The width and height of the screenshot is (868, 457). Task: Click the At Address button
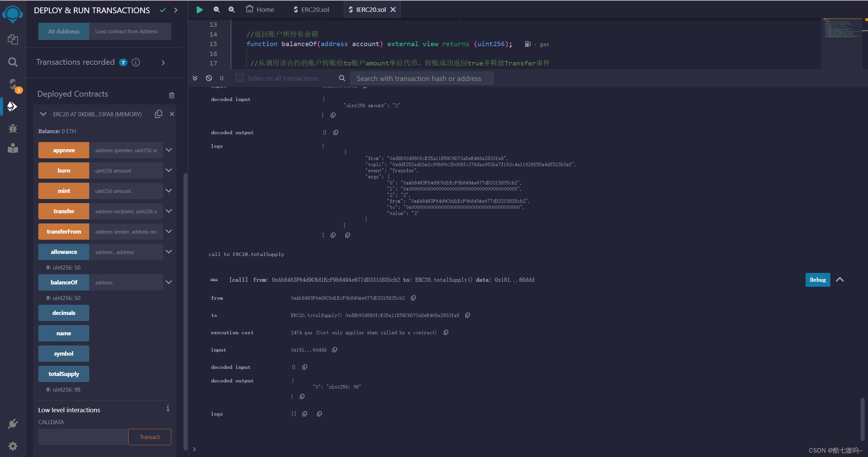coord(64,31)
